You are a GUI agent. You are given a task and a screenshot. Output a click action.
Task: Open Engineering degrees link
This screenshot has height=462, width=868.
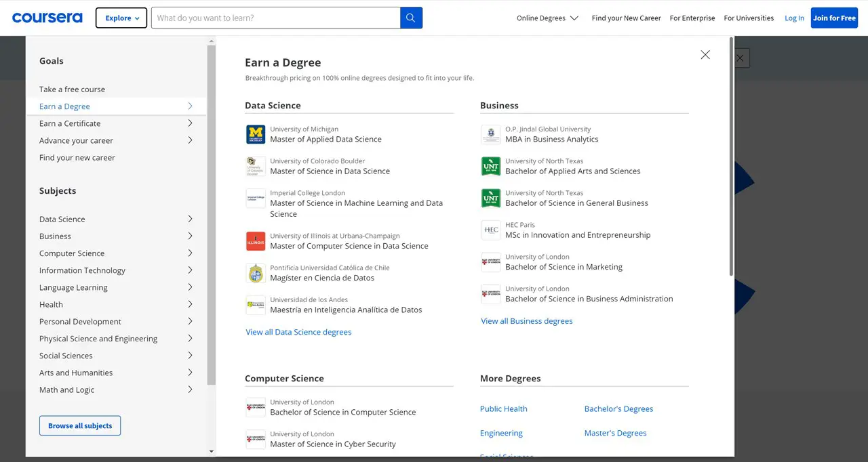coord(501,434)
